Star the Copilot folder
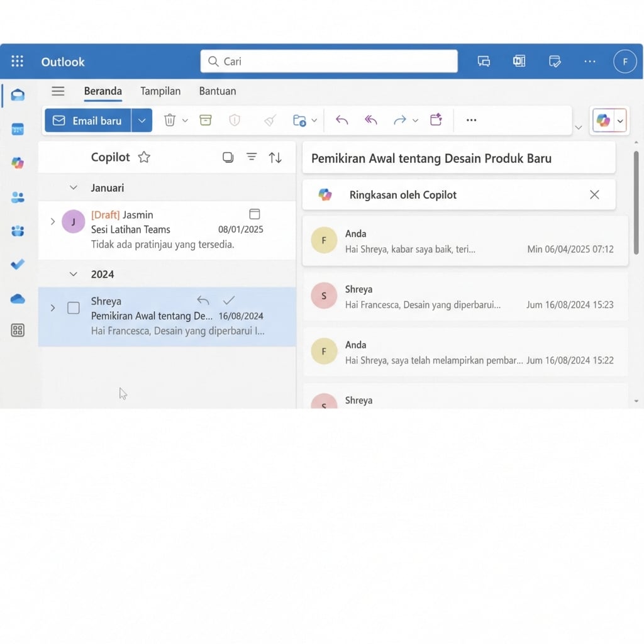This screenshot has width=644, height=644. point(144,157)
